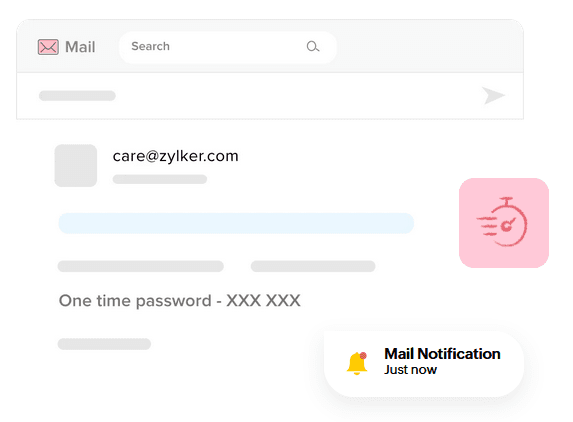The height and width of the screenshot is (422, 573).
Task: Click the light blue highlighted subject bar
Action: click(236, 223)
